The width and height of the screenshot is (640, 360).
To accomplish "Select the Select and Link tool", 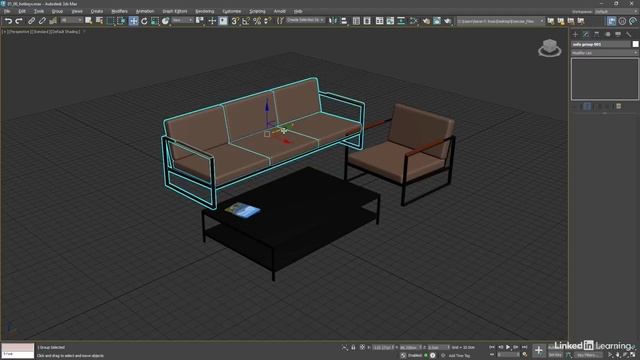I will [31, 21].
